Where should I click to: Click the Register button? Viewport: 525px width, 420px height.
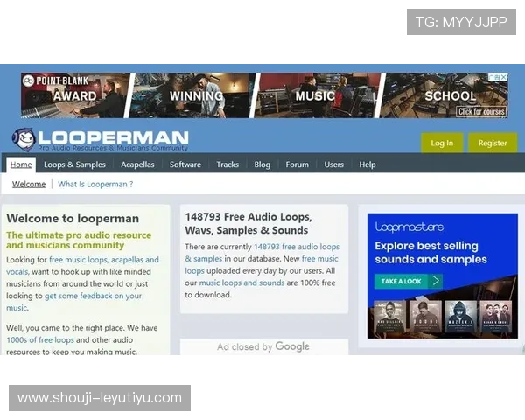493,143
